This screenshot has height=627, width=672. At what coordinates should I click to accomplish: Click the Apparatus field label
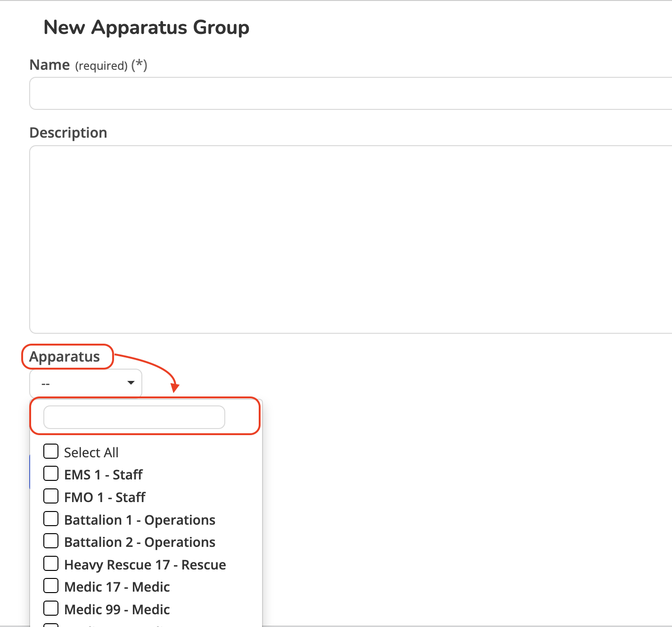65,357
